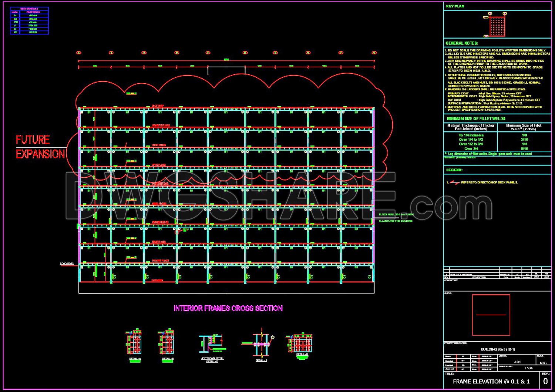Screen dimensions: 555x392
Task: Click the INTERIOR FRAMES CROSS SECTION title
Action: pyautogui.click(x=228, y=308)
